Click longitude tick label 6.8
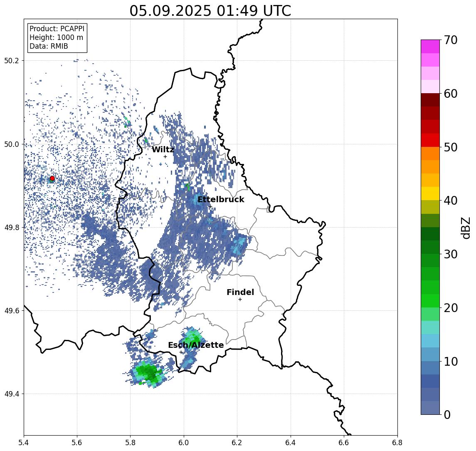Viewport: 476px width, 451px height. [x=397, y=443]
